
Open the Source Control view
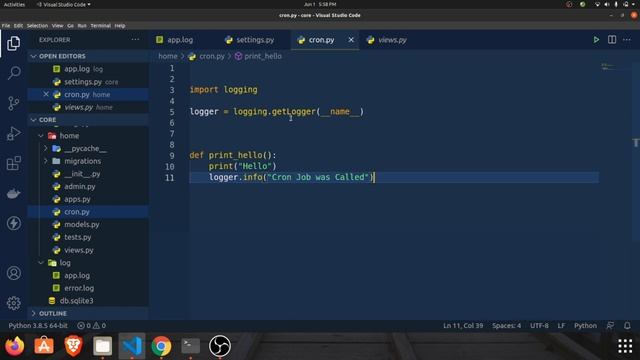point(13,103)
